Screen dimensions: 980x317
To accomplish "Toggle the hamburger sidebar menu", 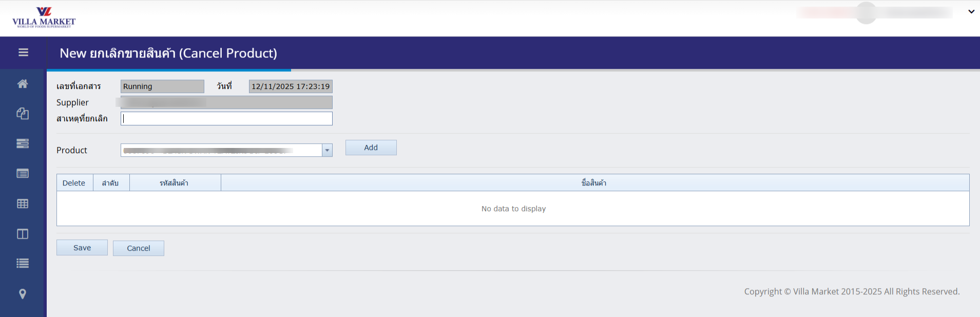I will click(23, 52).
